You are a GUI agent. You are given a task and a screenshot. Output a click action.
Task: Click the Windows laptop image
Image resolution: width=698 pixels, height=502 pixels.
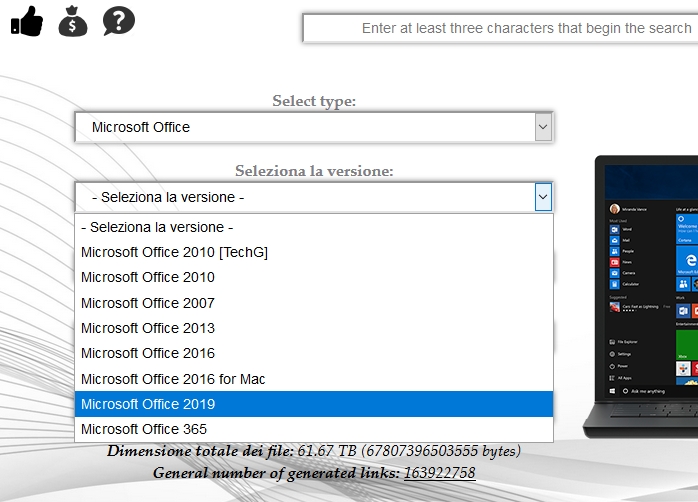(641, 297)
